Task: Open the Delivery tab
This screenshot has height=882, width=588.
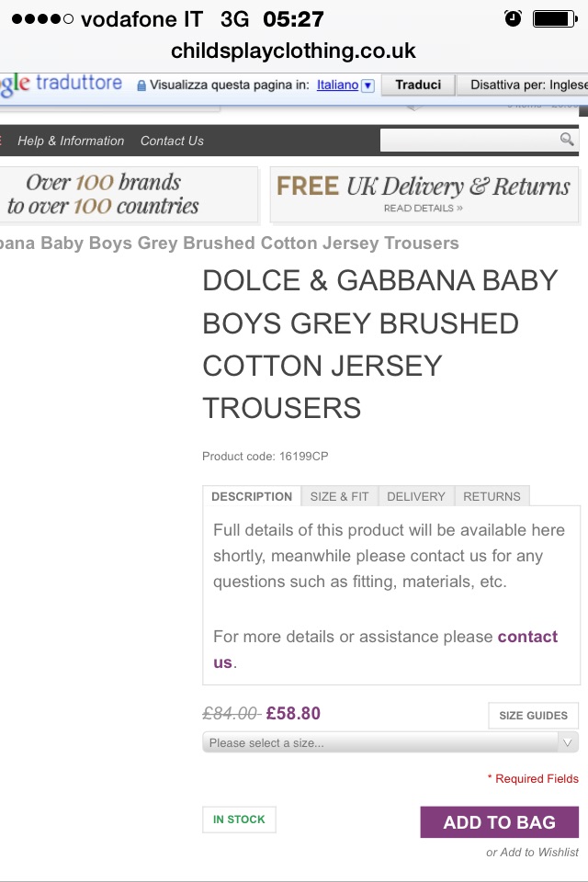Action: (416, 496)
